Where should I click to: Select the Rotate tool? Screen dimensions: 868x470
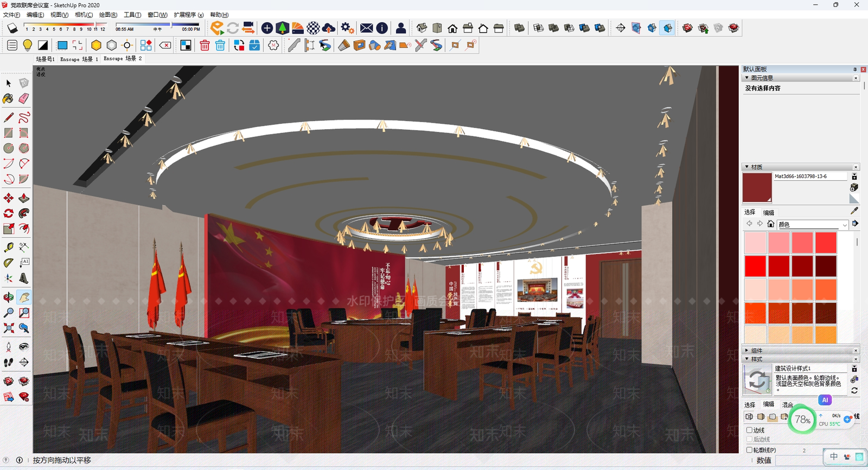pyautogui.click(x=9, y=213)
